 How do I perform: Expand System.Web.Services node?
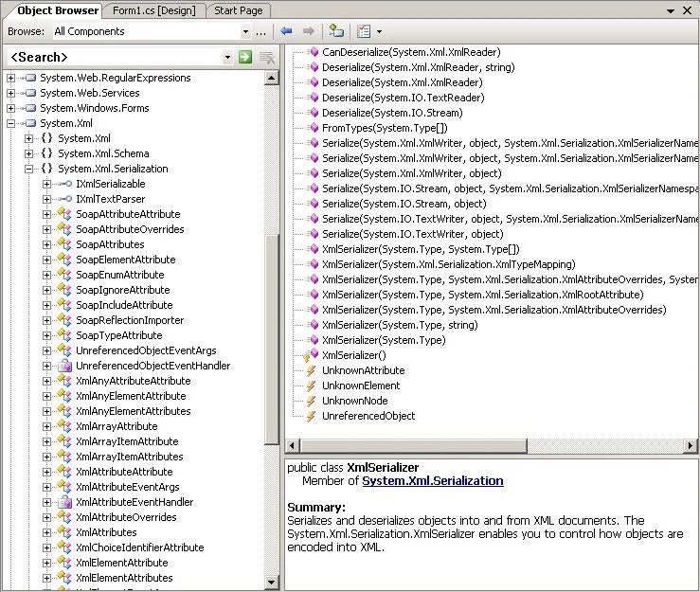(x=10, y=94)
